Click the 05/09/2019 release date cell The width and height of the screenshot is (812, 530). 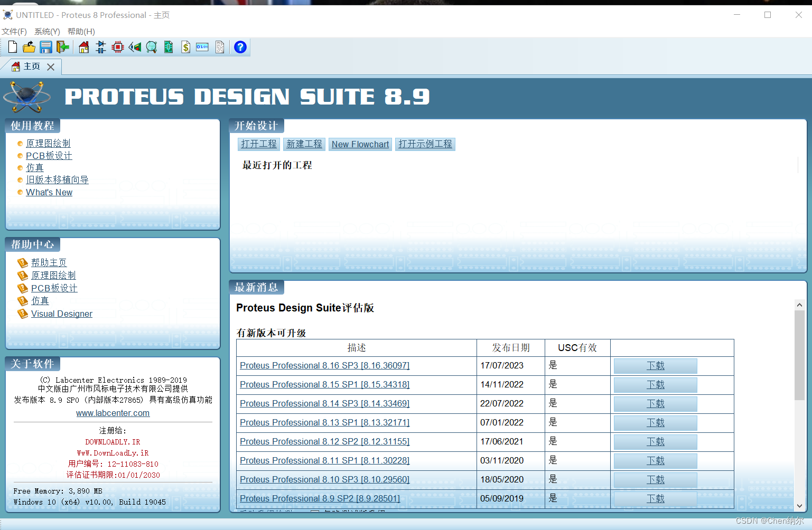(x=510, y=498)
